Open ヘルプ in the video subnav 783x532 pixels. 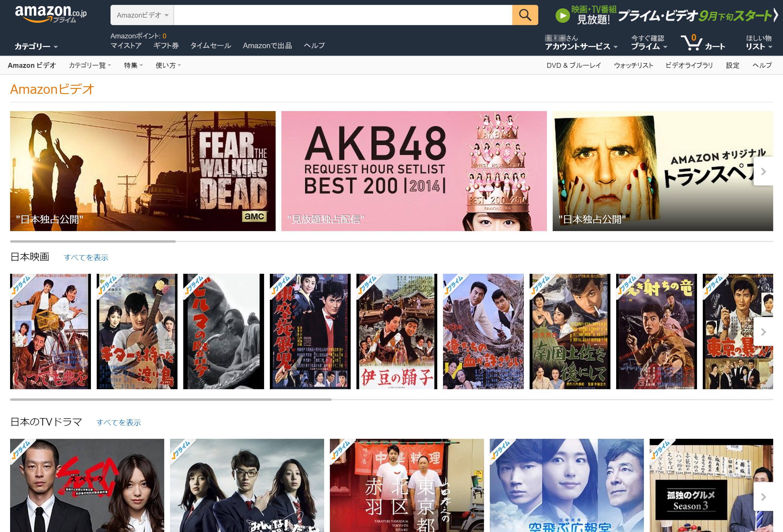(x=762, y=65)
